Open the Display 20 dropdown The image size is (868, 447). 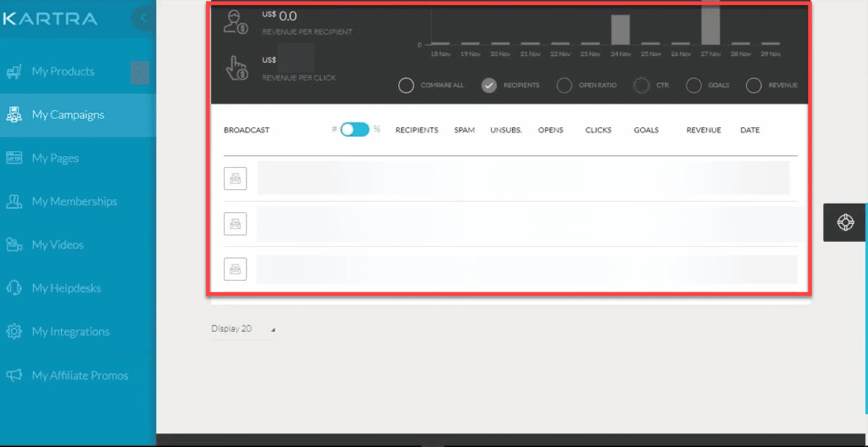point(242,329)
